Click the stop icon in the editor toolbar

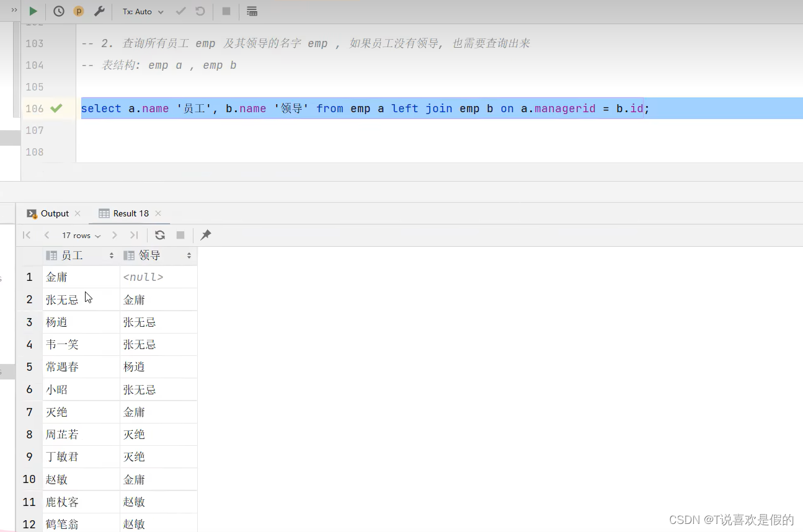(226, 11)
